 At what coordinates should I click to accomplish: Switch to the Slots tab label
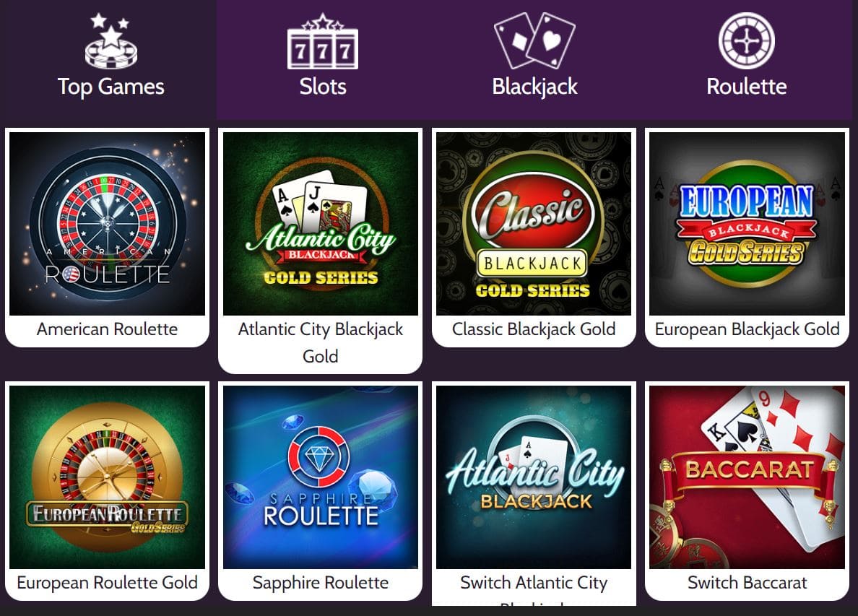(x=323, y=87)
